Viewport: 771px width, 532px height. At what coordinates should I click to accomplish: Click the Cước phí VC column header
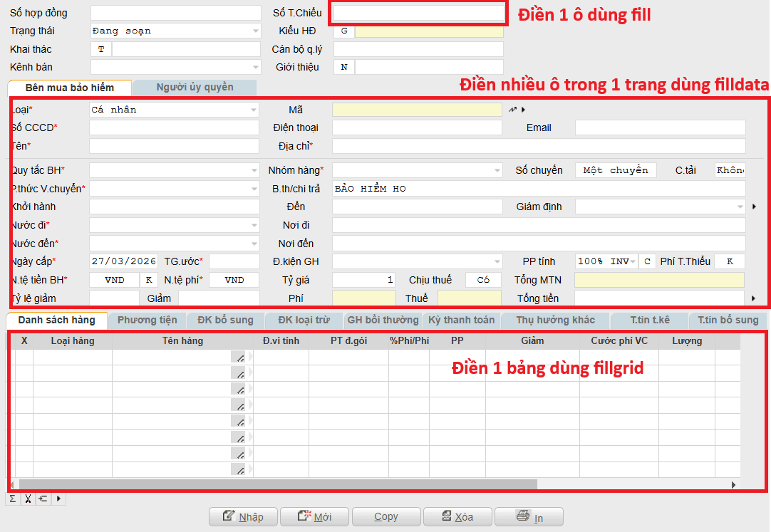[x=619, y=341]
